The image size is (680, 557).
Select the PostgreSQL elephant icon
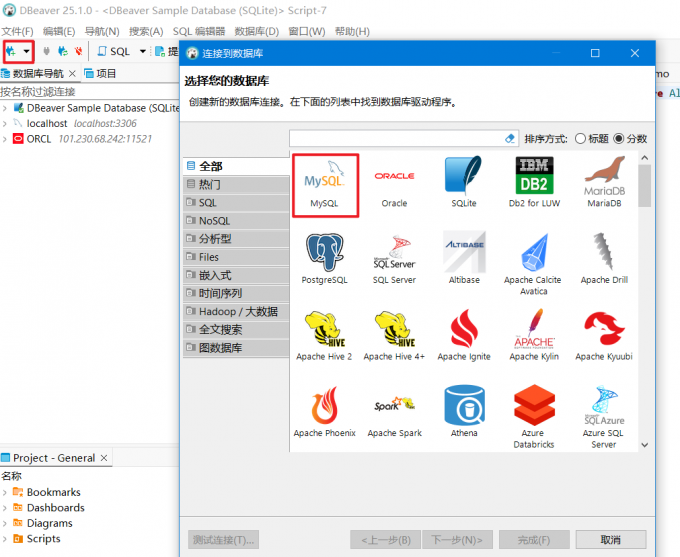[x=324, y=252]
